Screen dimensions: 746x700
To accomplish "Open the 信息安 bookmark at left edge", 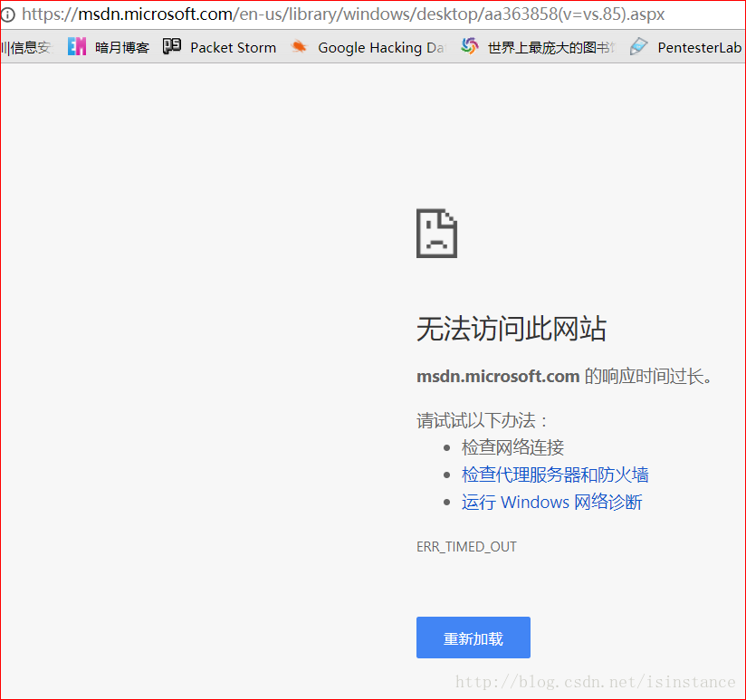I will coord(27,48).
